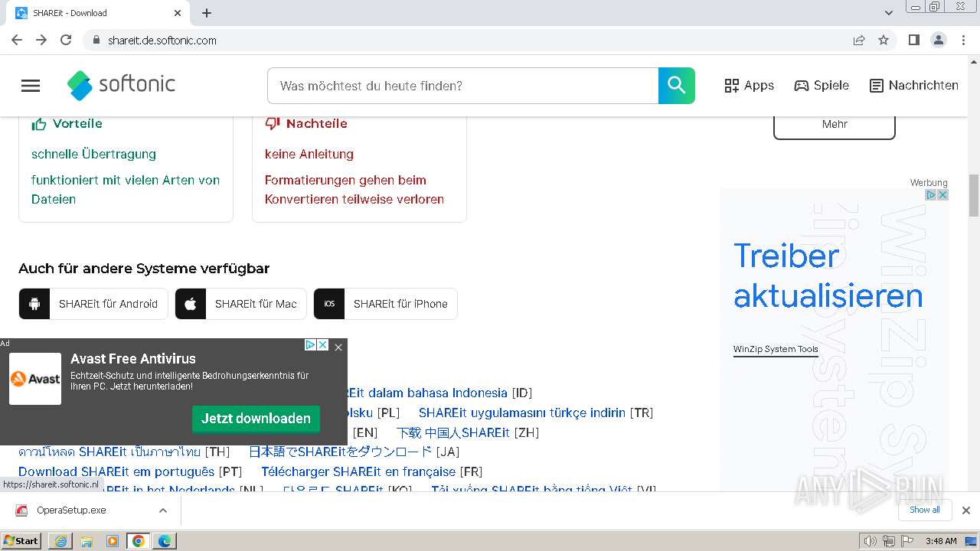The height and width of the screenshot is (551, 980).
Task: Click Show all downloads
Action: click(x=925, y=510)
